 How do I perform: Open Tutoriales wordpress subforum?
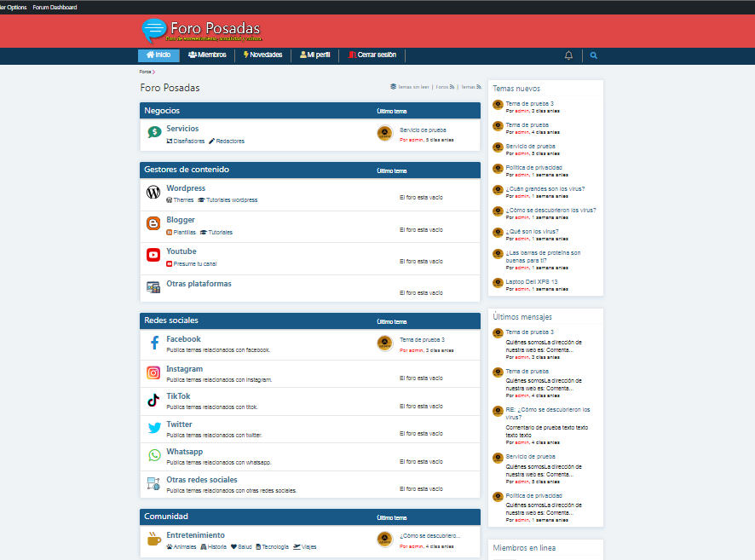[x=228, y=199]
